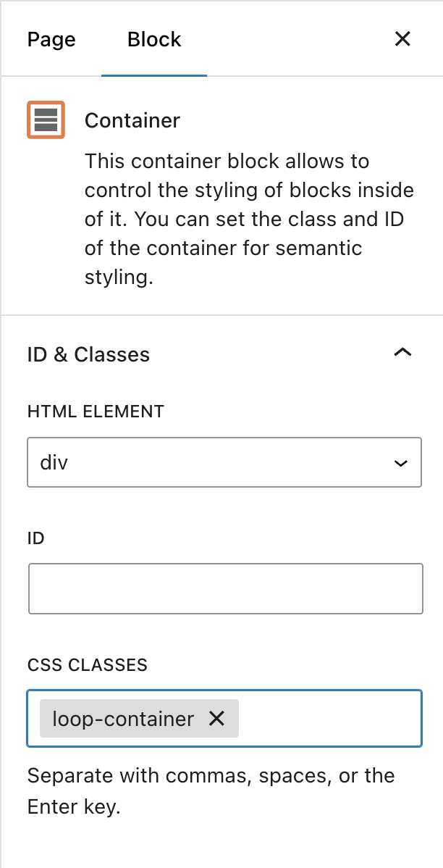The width and height of the screenshot is (443, 868).
Task: Click the Container block title
Action: [x=132, y=120]
